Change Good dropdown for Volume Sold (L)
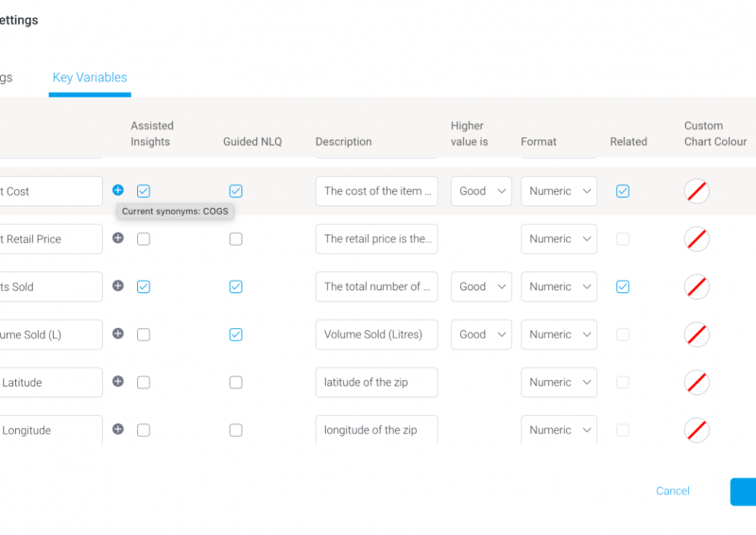The image size is (756, 535). point(481,335)
